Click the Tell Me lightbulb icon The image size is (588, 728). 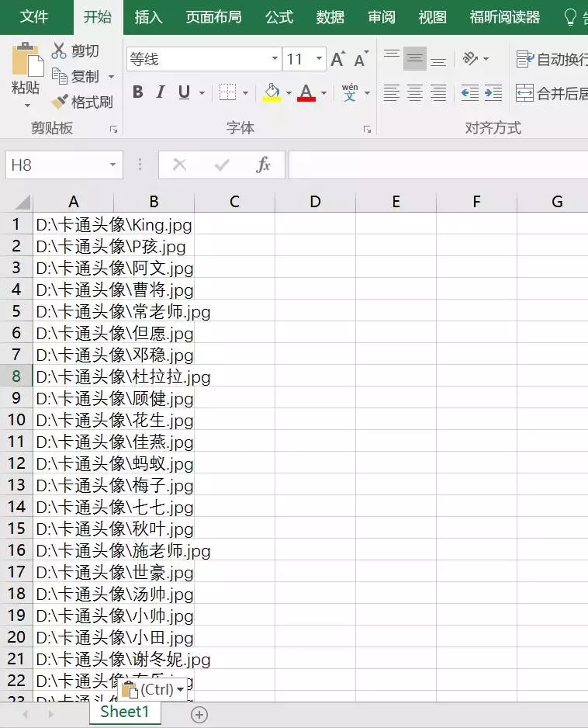point(570,17)
